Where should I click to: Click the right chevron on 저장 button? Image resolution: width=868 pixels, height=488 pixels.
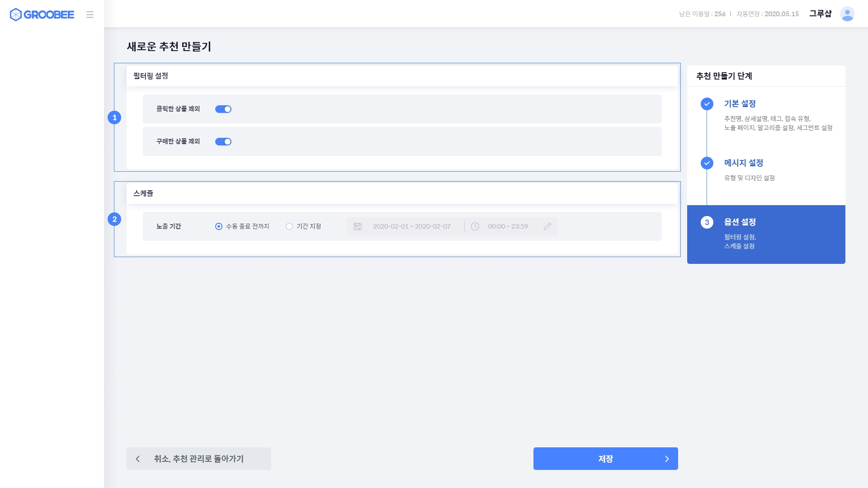point(667,459)
